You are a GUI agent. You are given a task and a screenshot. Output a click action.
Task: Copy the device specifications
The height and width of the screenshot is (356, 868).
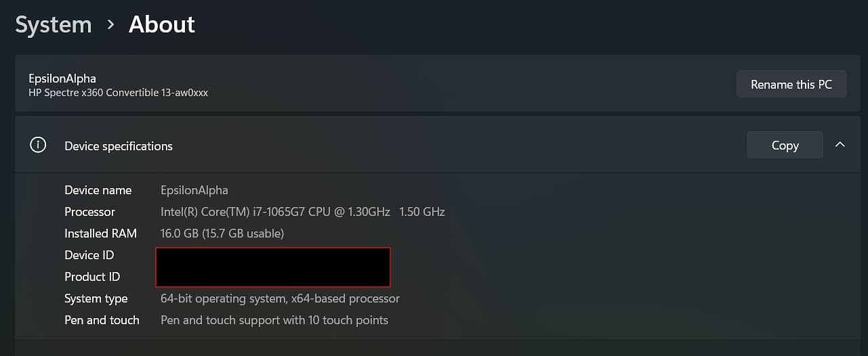click(785, 145)
